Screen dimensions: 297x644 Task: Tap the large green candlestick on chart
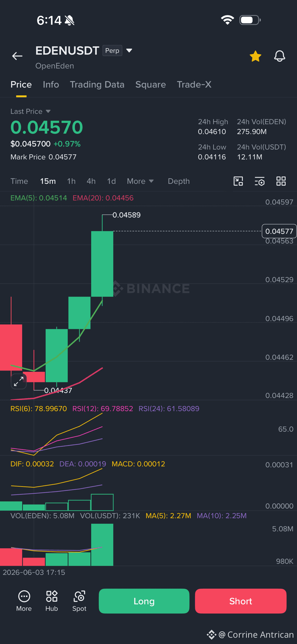102,264
